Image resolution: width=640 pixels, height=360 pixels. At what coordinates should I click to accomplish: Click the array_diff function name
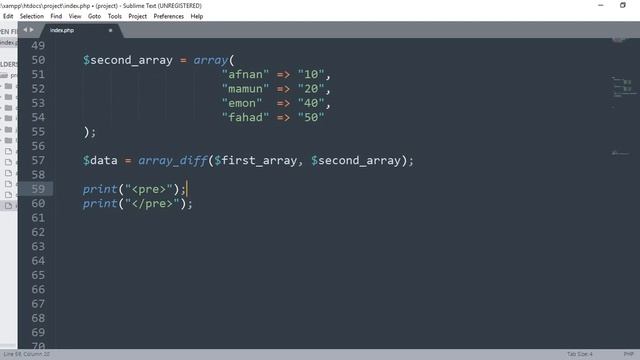pos(173,160)
